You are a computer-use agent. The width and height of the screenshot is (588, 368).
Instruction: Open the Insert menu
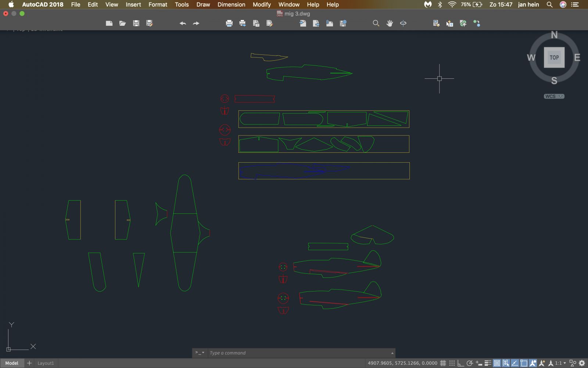tap(133, 4)
